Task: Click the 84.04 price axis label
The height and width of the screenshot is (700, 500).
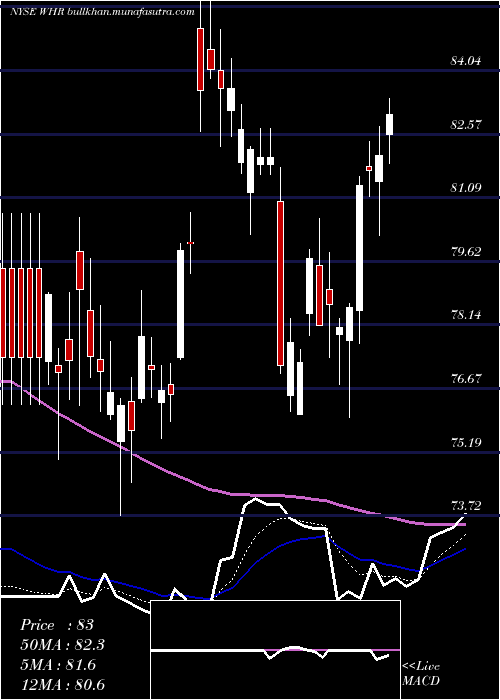Action: point(466,60)
